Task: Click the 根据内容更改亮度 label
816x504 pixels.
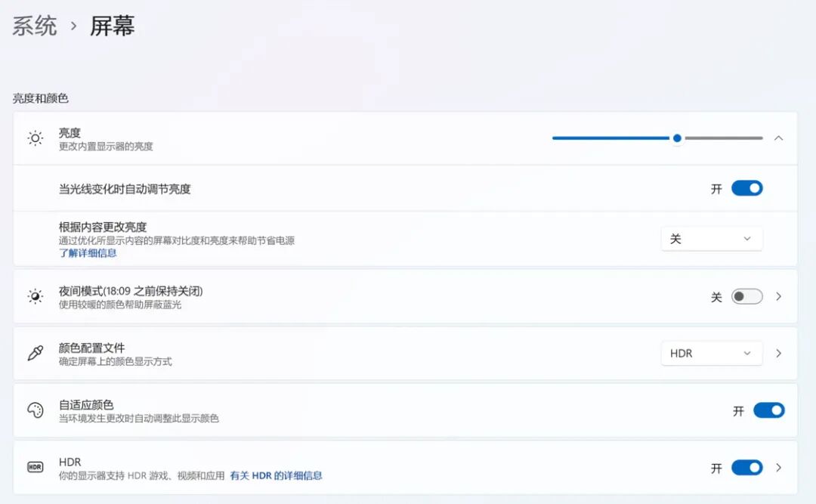Action: click(103, 227)
